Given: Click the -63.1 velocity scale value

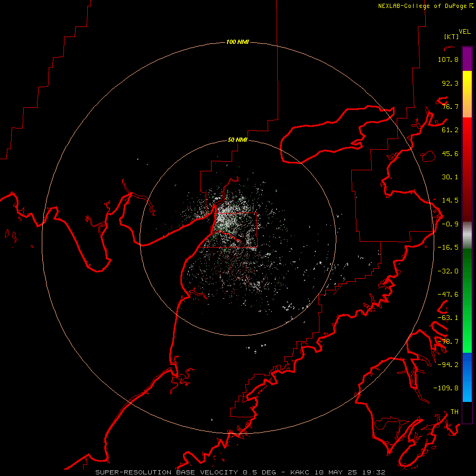Looking at the screenshot, I should coord(448,318).
